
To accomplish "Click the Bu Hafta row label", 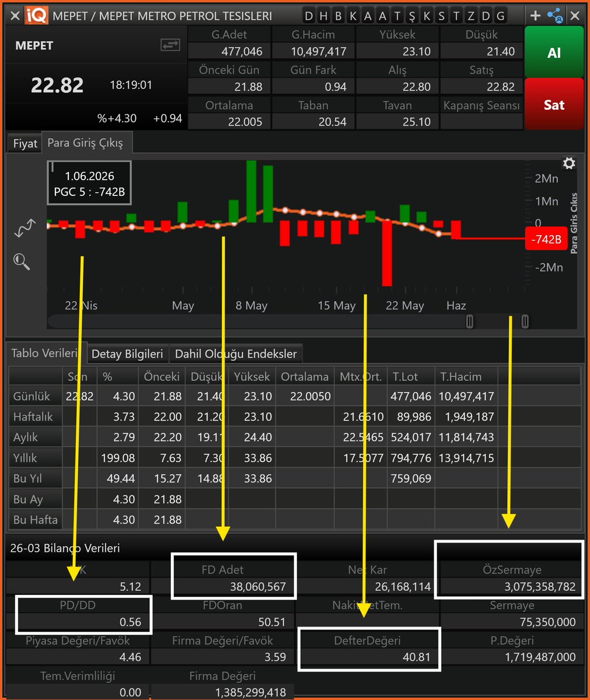I will click(x=36, y=520).
